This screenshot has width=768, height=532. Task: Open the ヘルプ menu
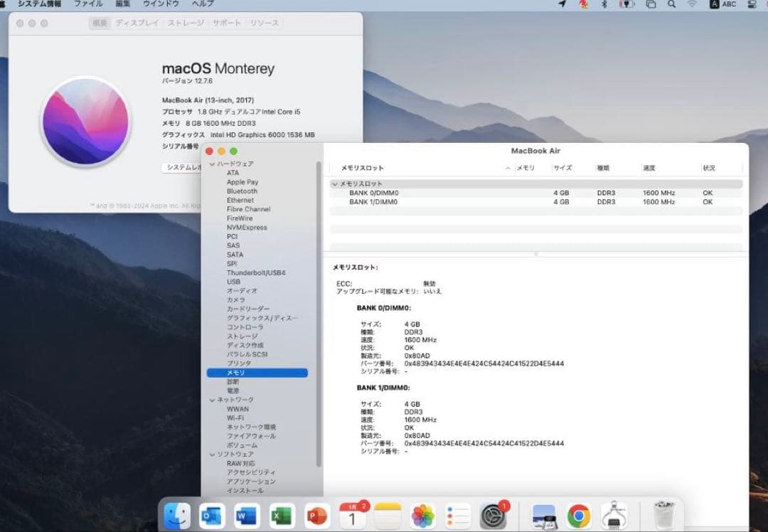203,4
